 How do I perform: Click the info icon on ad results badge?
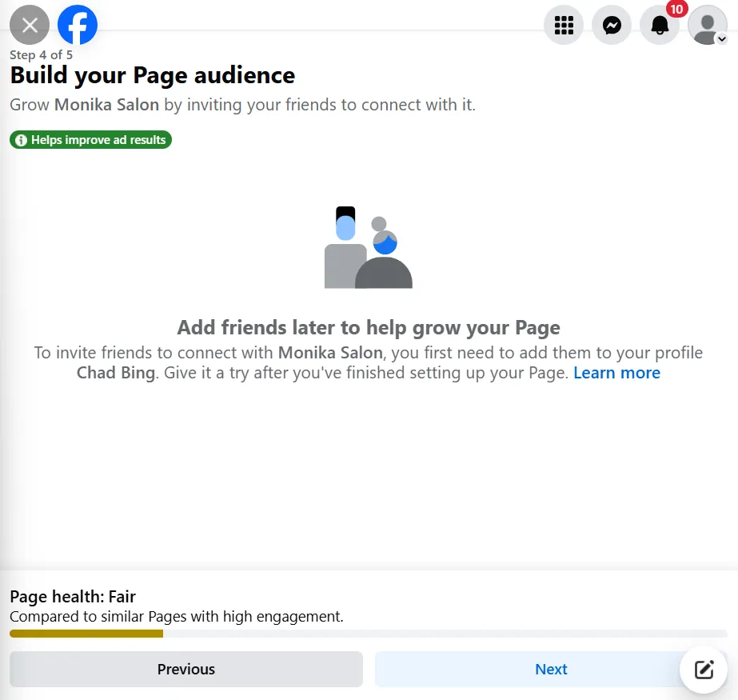click(x=20, y=139)
